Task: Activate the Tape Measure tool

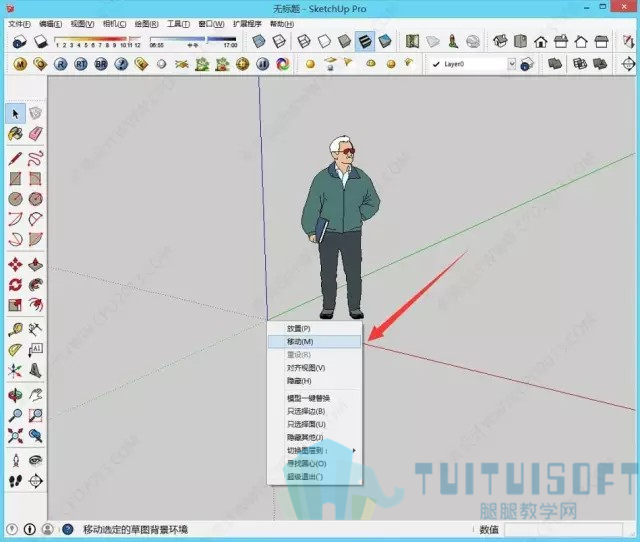Action: pos(16,329)
